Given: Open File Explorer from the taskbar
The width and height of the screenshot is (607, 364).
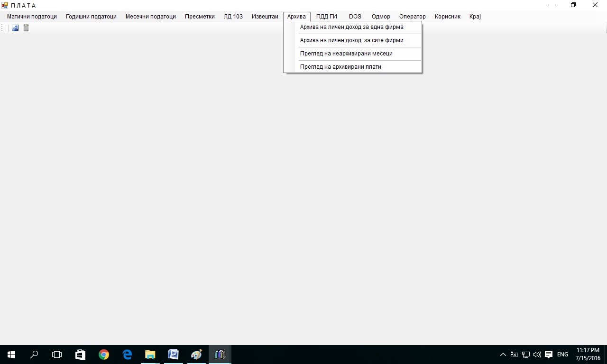Looking at the screenshot, I should click(x=150, y=355).
